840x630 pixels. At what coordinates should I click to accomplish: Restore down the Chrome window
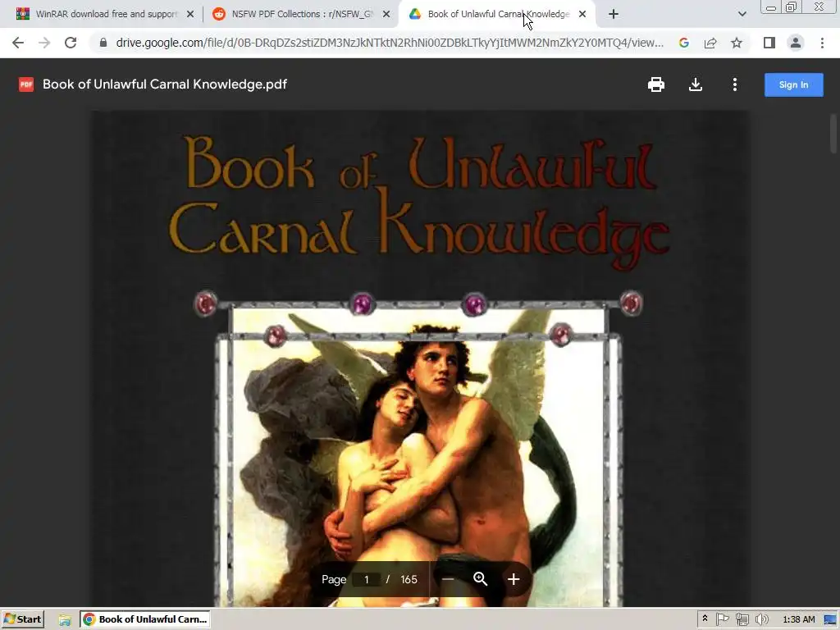(791, 7)
